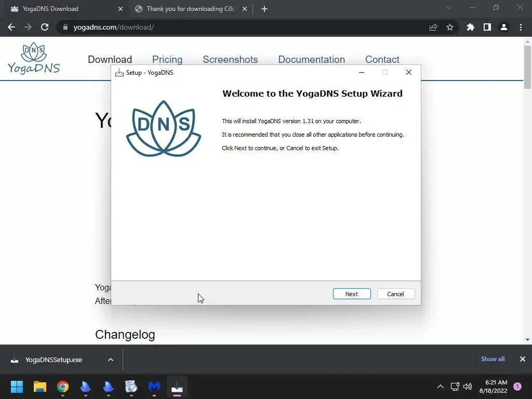Image resolution: width=532 pixels, height=399 pixels.
Task: Open the volume control
Action: [468, 387]
